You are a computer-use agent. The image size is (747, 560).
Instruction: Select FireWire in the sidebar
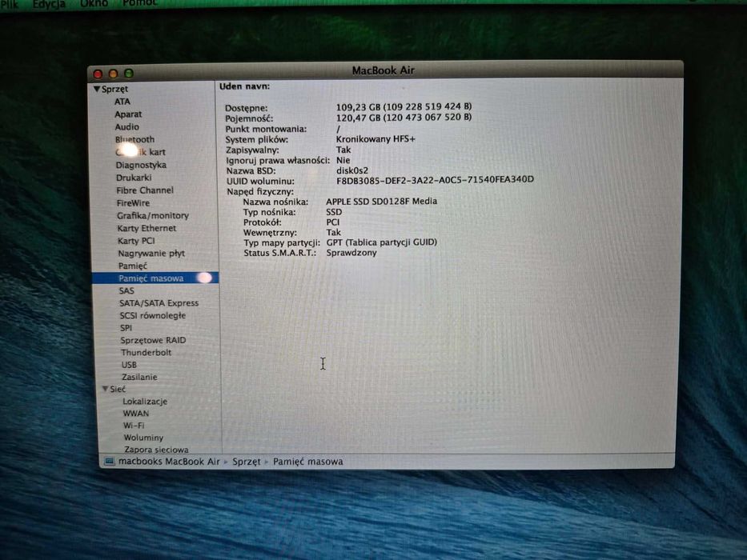point(134,203)
